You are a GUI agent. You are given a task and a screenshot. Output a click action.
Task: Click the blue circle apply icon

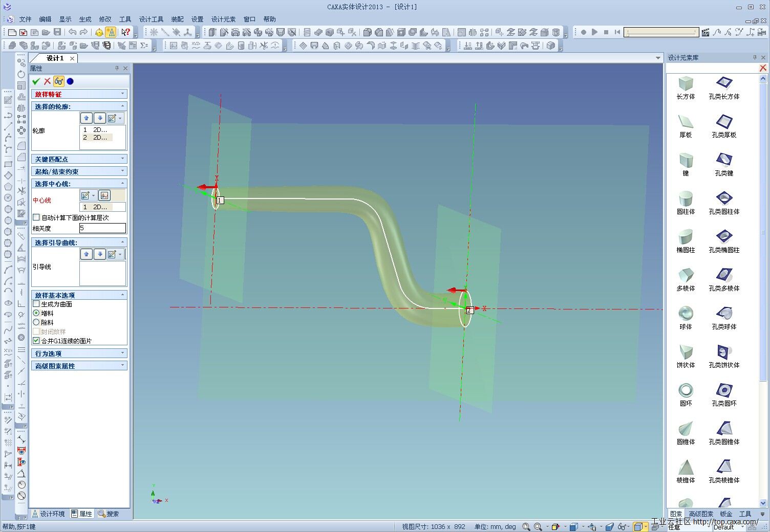70,81
